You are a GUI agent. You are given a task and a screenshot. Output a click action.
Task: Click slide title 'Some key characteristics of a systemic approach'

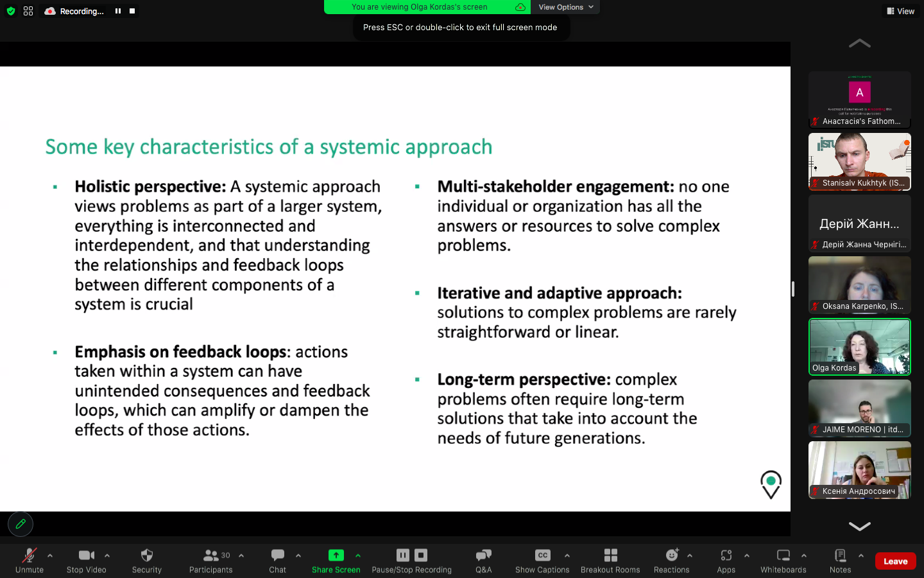point(269,147)
